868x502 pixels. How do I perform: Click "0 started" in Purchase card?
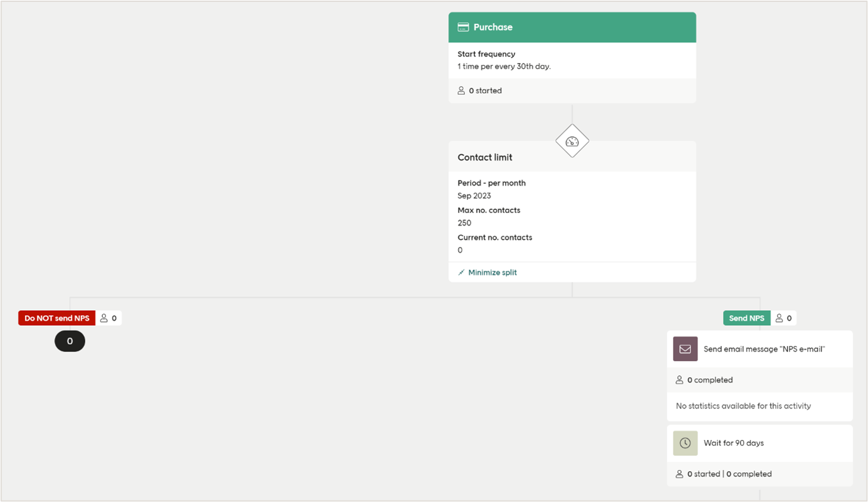485,91
